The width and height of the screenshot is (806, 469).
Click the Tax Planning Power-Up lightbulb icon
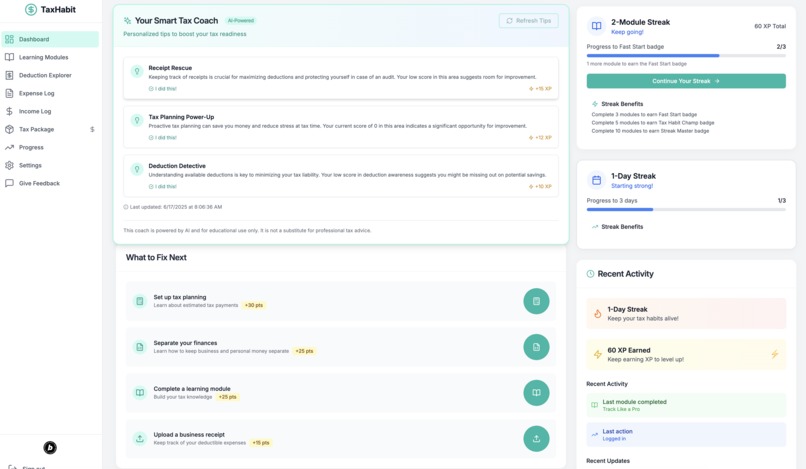coord(137,120)
